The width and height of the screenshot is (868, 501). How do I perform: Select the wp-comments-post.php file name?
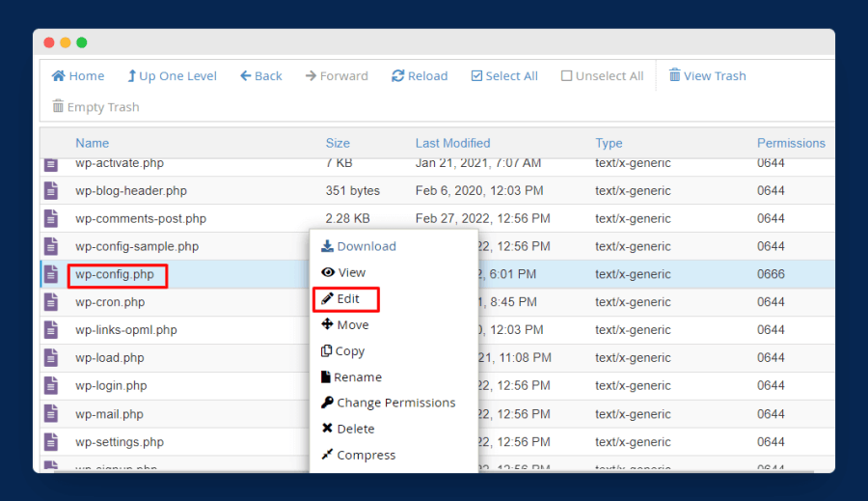(141, 218)
